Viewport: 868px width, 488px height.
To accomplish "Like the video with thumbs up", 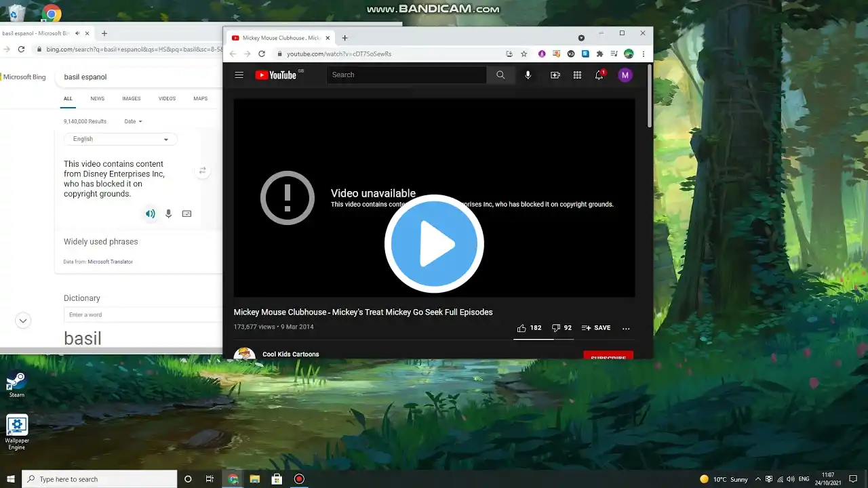I will coord(529,328).
